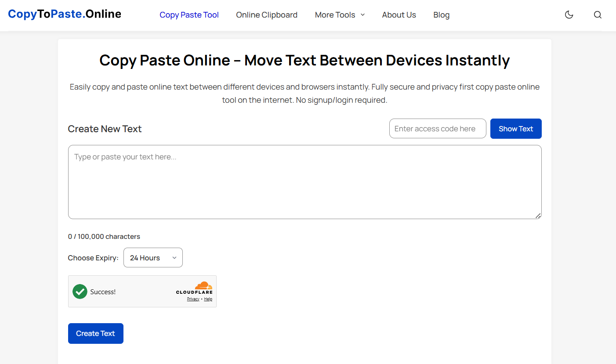The image size is (616, 364).
Task: Click the Show Text button
Action: click(516, 129)
